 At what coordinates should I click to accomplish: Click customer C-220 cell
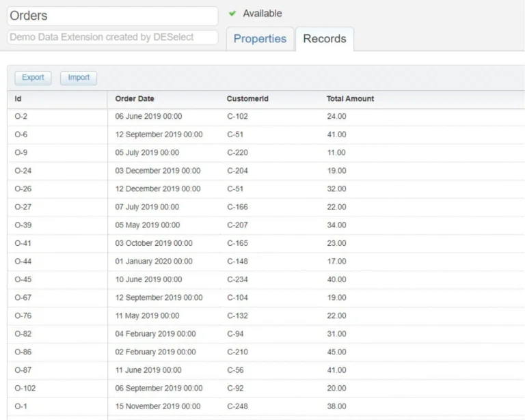[x=239, y=153]
